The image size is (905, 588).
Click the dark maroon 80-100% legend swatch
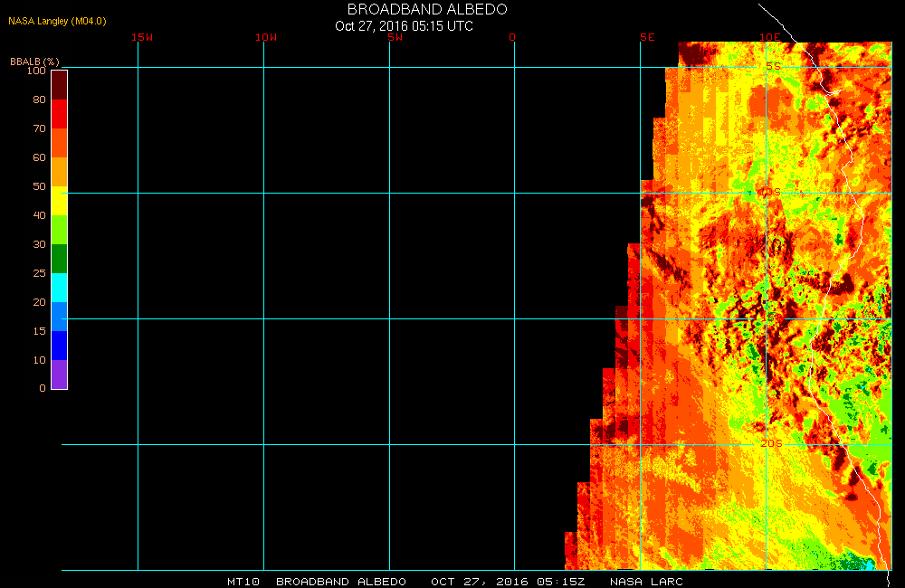click(59, 85)
